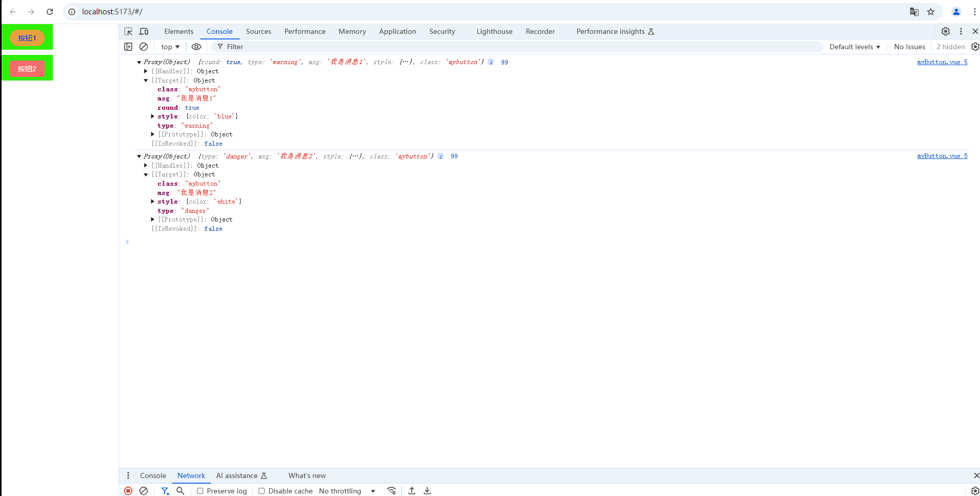980x496 pixels.
Task: Bookmark this page with the star
Action: [x=931, y=12]
